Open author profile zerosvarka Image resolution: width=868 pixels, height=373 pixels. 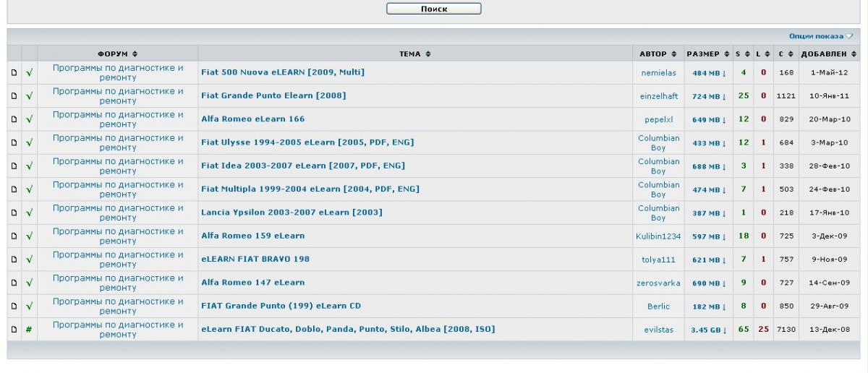(658, 283)
